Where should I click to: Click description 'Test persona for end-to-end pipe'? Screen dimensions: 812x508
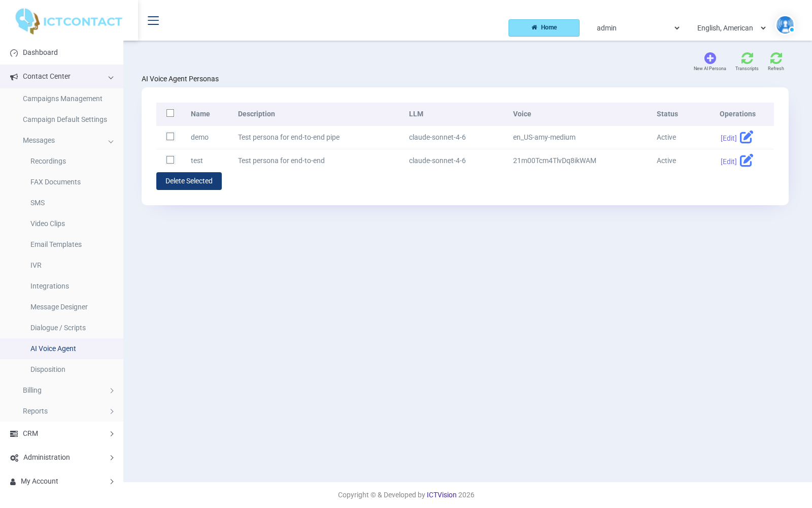[x=289, y=137]
